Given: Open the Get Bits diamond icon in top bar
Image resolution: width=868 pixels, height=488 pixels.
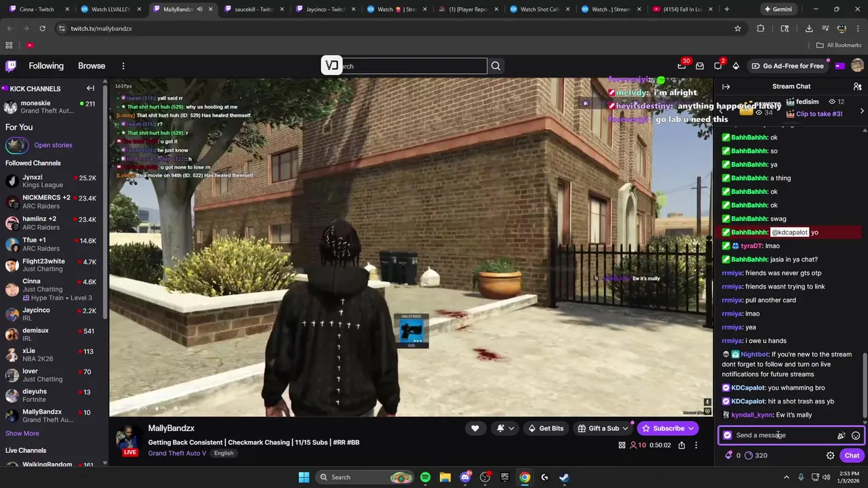Looking at the screenshot, I should [x=736, y=66].
